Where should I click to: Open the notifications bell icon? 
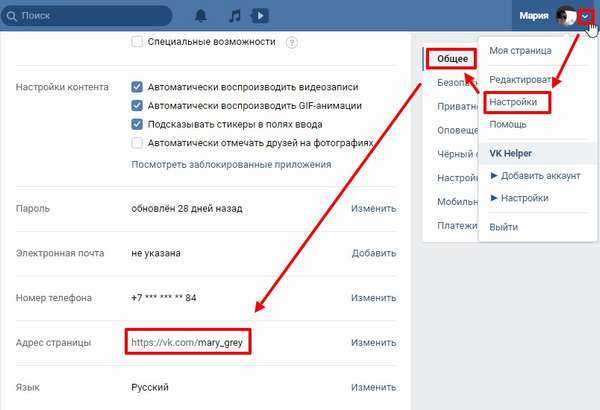tap(201, 16)
